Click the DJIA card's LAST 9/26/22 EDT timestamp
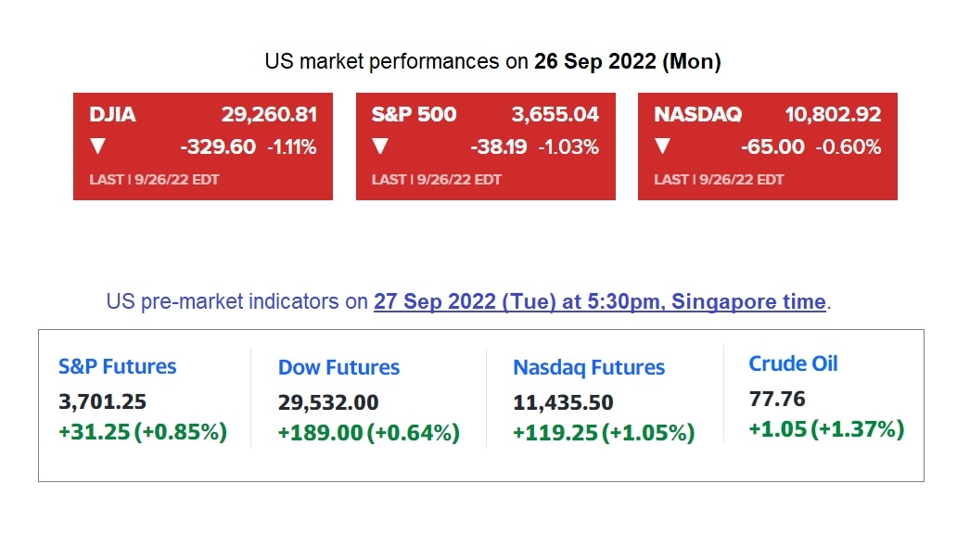The width and height of the screenshot is (957, 560). pos(154,179)
